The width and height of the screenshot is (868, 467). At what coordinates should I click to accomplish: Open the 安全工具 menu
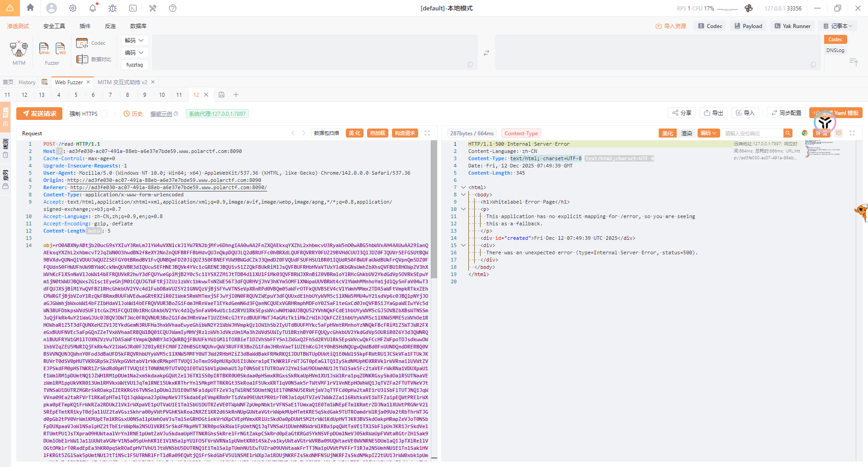pos(54,26)
